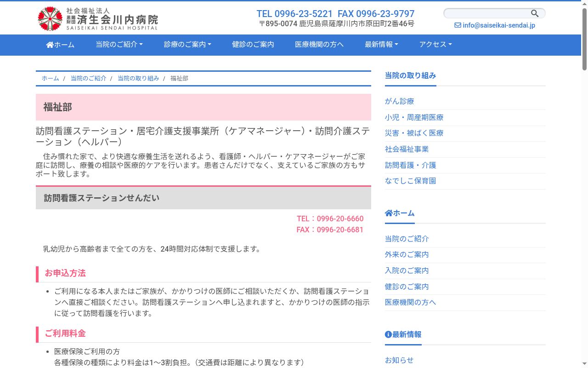Open 当院のご紹介 in the sidebar home list
This screenshot has width=588, height=368.
point(407,239)
